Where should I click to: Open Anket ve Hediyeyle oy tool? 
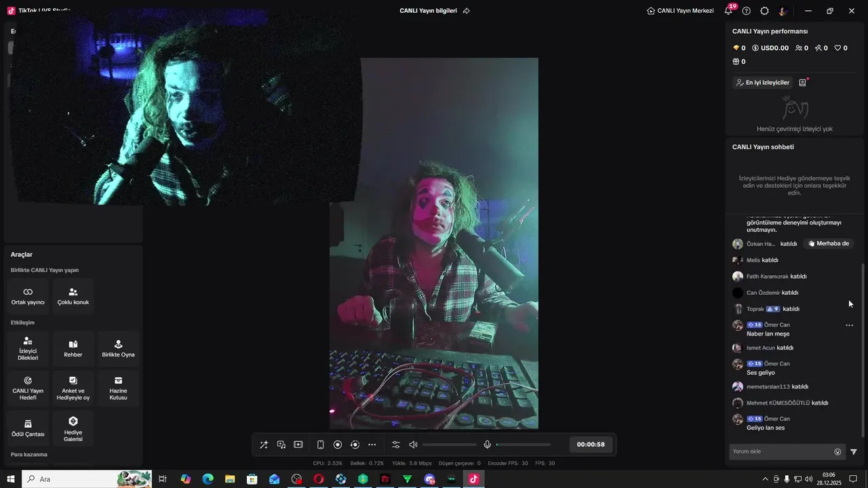pos(73,388)
